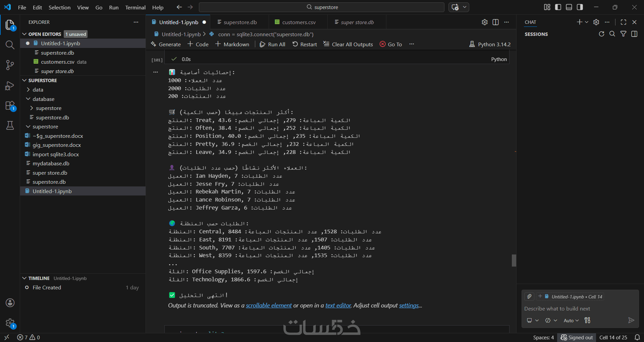644x342 pixels.
Task: Collapse the Timeline section
Action: point(24,278)
